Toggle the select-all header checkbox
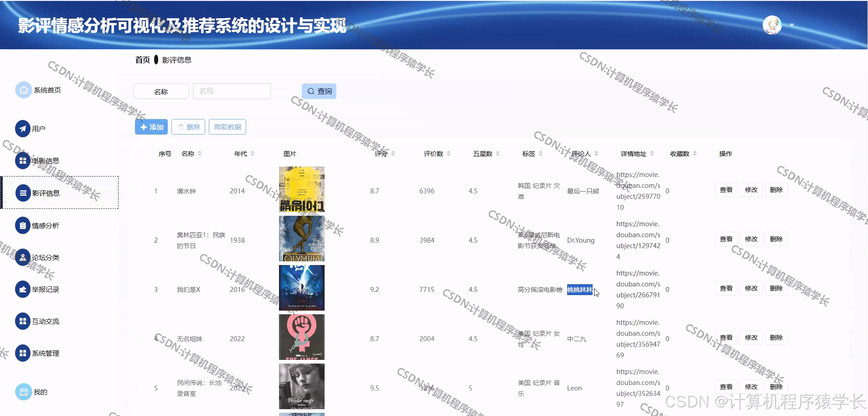This screenshot has width=868, height=416. tap(139, 154)
